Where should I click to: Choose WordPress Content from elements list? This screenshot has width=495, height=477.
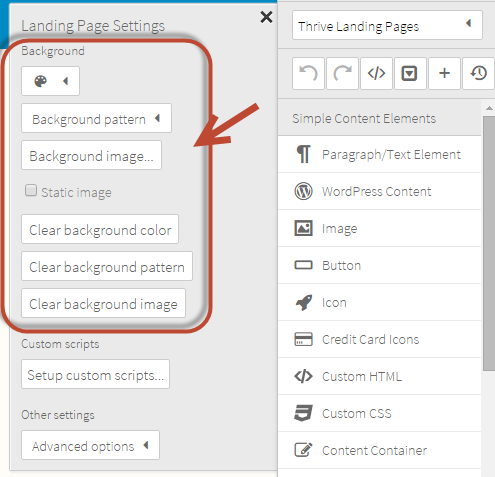pyautogui.click(x=380, y=191)
